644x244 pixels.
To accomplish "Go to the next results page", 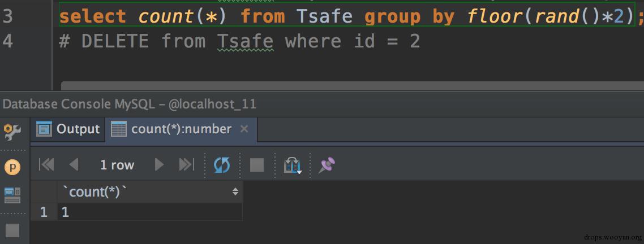I will (160, 165).
